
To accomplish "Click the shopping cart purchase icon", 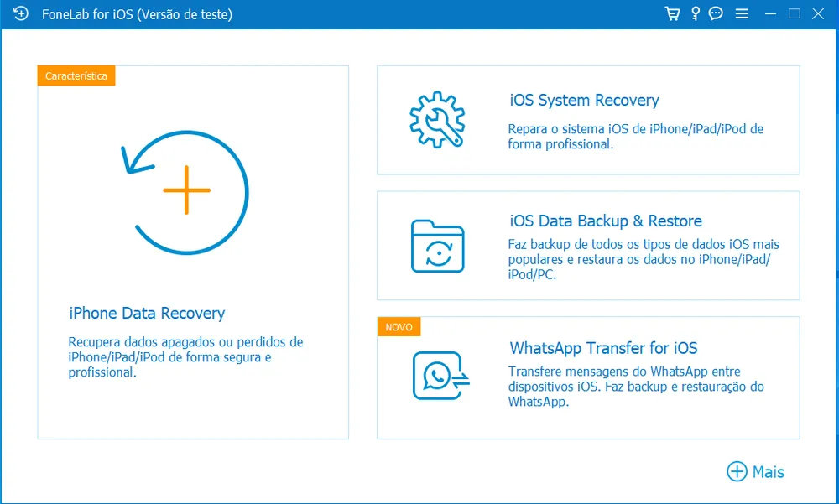I will [672, 14].
